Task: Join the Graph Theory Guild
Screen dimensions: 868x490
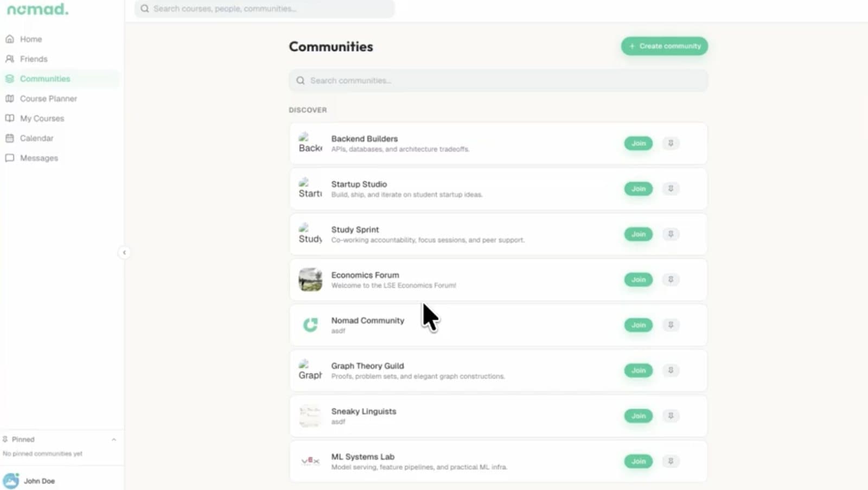Action: point(639,371)
